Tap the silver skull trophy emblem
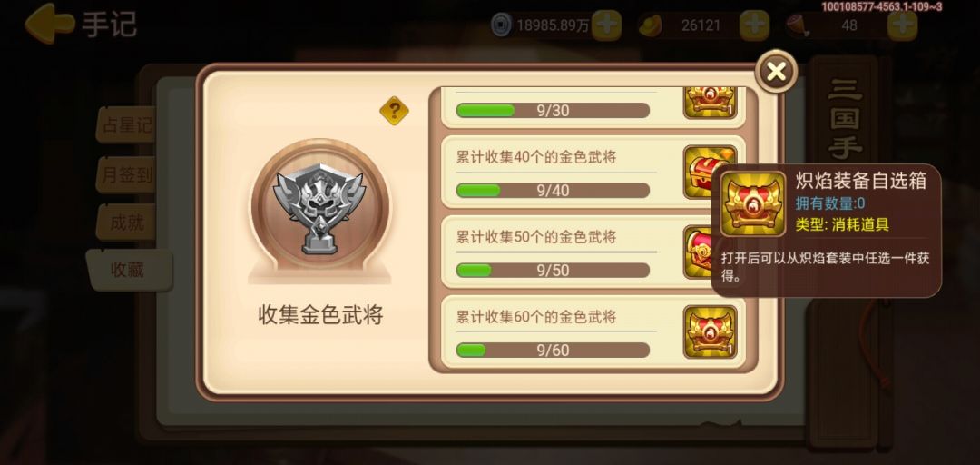This screenshot has height=465, width=980. (x=318, y=208)
